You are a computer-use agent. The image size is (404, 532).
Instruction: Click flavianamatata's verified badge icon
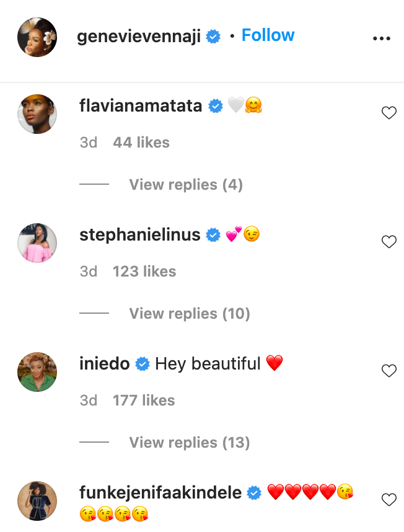point(216,107)
